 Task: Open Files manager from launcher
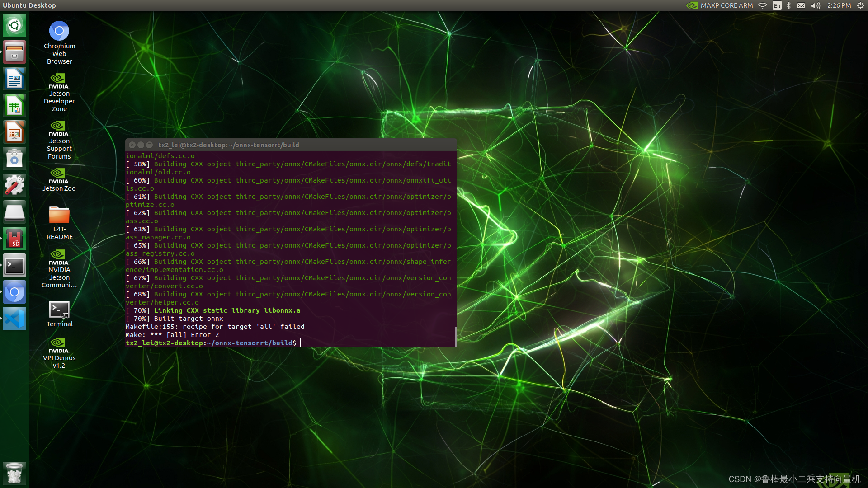14,52
